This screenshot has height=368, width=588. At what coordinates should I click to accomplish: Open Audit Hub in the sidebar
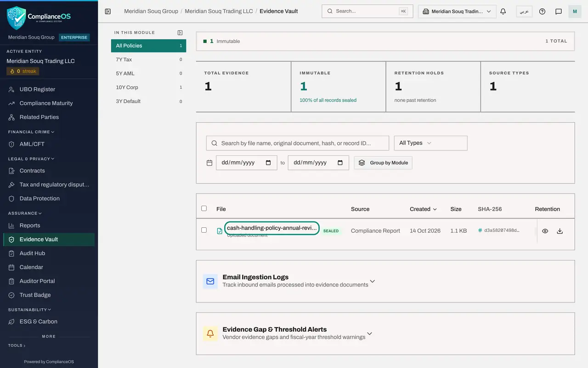[x=49, y=253]
